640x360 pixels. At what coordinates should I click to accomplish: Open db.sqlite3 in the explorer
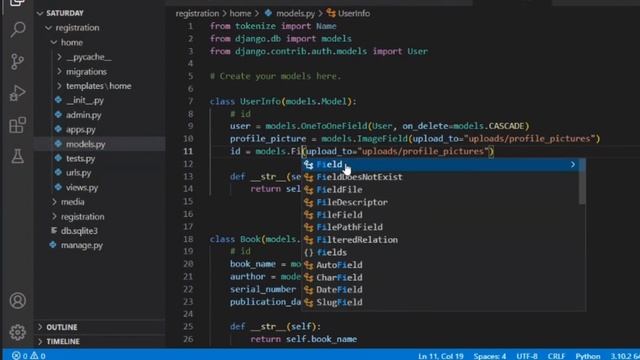tap(79, 231)
